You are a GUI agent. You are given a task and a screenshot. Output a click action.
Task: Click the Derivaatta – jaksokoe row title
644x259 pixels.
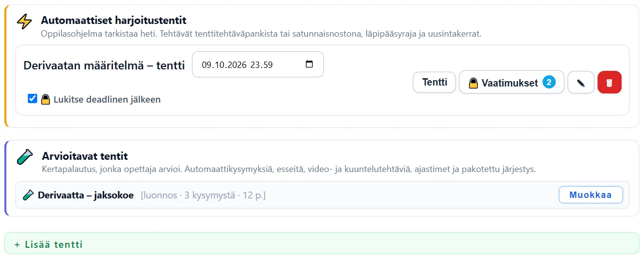point(86,195)
